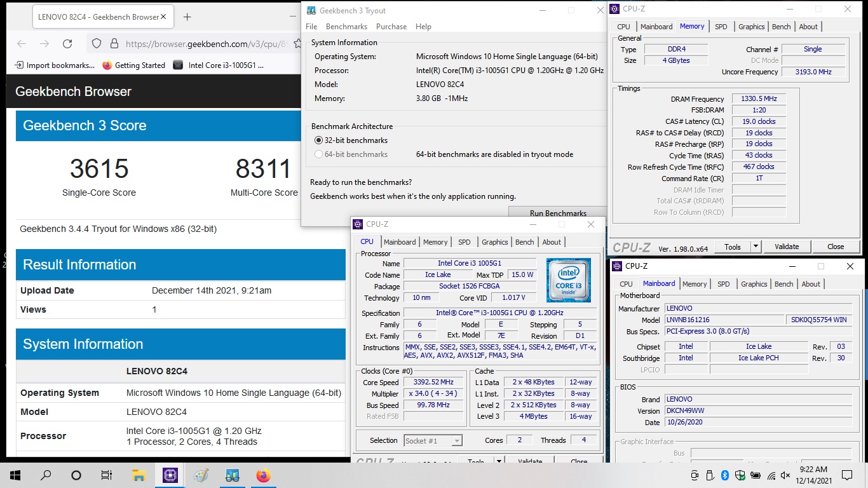Open the Help menu in Geekbench 3
The image size is (868, 488).
click(423, 27)
